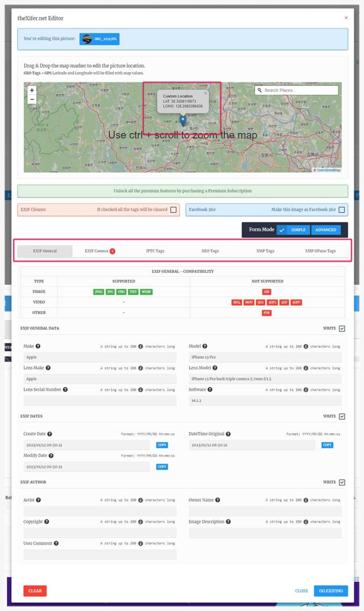Click the blue map location marker
Screen dimensions: 364x611
click(x=183, y=121)
